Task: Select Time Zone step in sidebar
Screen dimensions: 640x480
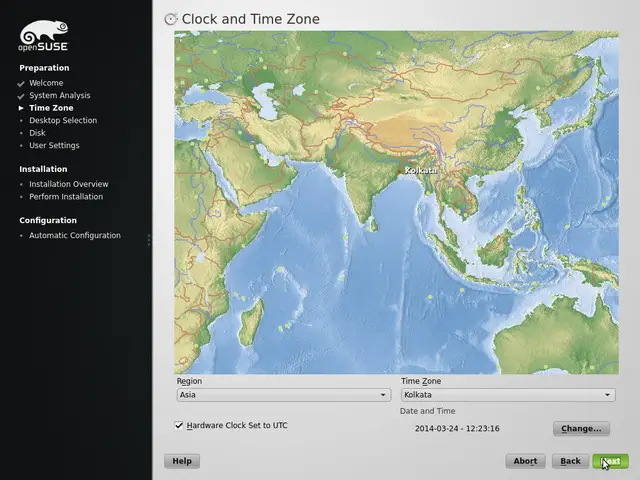Action: (x=51, y=108)
